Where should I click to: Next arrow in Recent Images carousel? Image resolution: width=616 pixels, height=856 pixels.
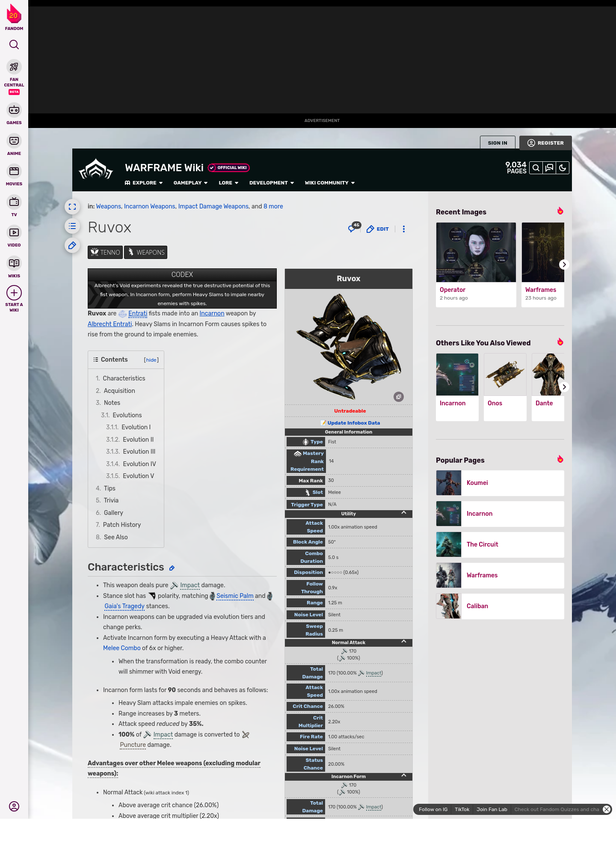click(x=564, y=265)
